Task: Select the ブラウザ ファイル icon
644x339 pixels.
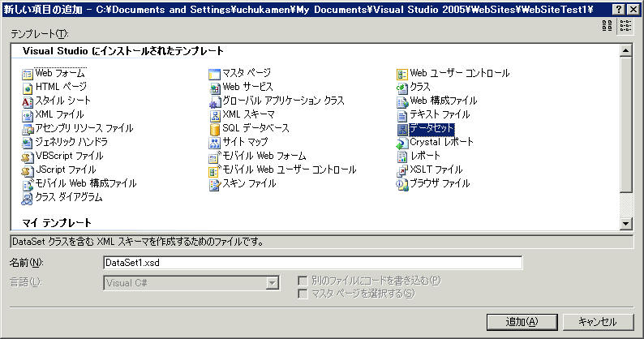Action: [401, 184]
